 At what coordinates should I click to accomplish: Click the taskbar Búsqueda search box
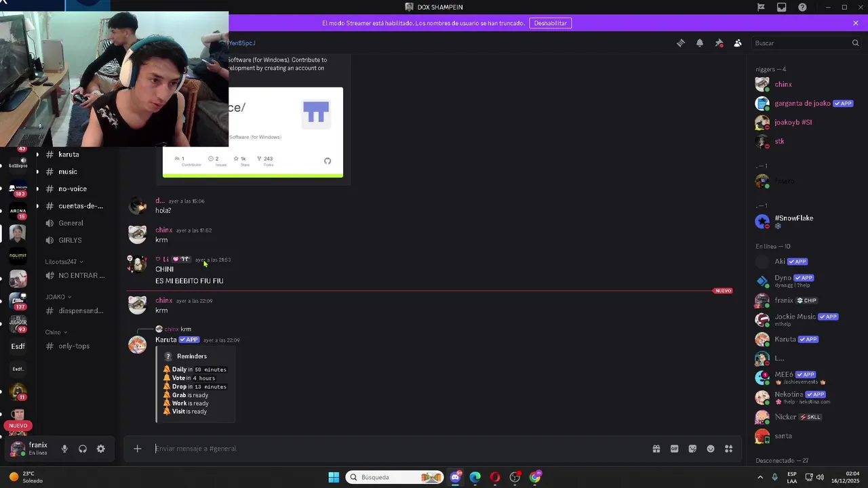(x=395, y=477)
